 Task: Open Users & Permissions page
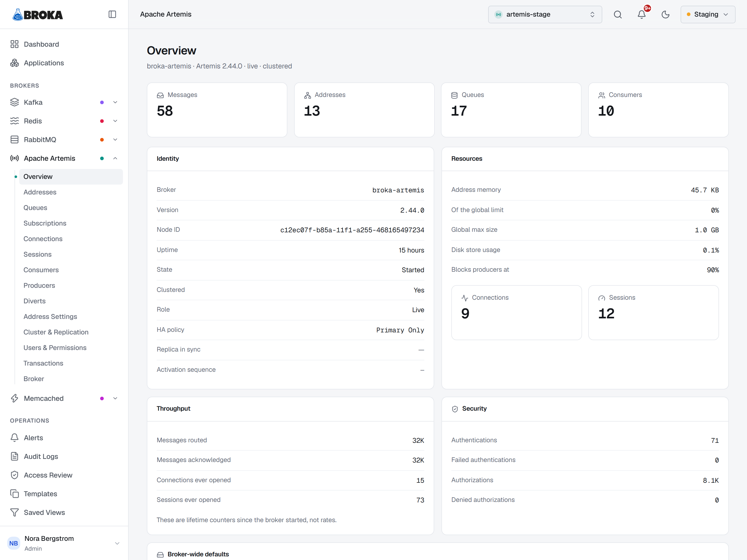coord(71,348)
